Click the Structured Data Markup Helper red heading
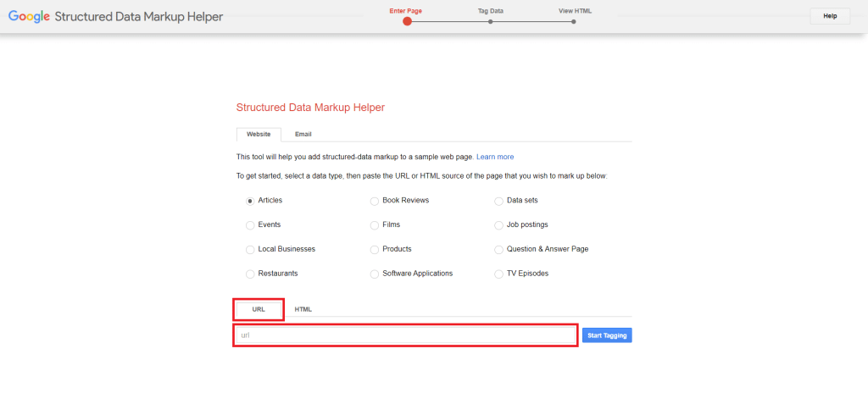This screenshot has height=404, width=868. click(x=310, y=108)
